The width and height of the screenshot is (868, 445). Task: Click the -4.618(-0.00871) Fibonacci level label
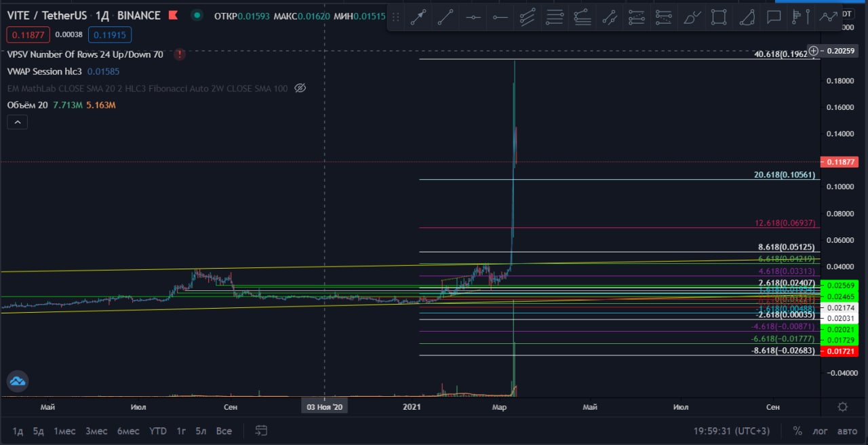[783, 326]
